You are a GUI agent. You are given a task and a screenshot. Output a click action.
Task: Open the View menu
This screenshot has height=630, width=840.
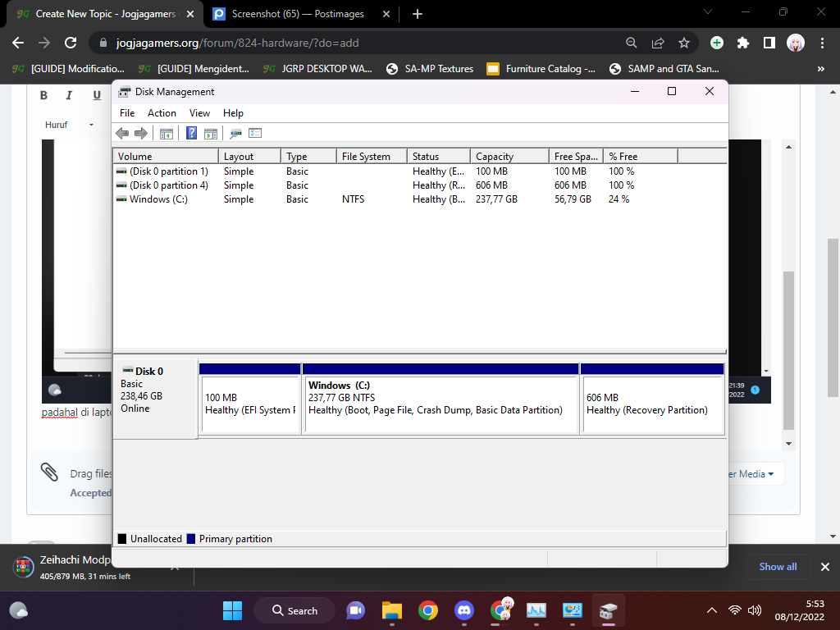pos(199,113)
